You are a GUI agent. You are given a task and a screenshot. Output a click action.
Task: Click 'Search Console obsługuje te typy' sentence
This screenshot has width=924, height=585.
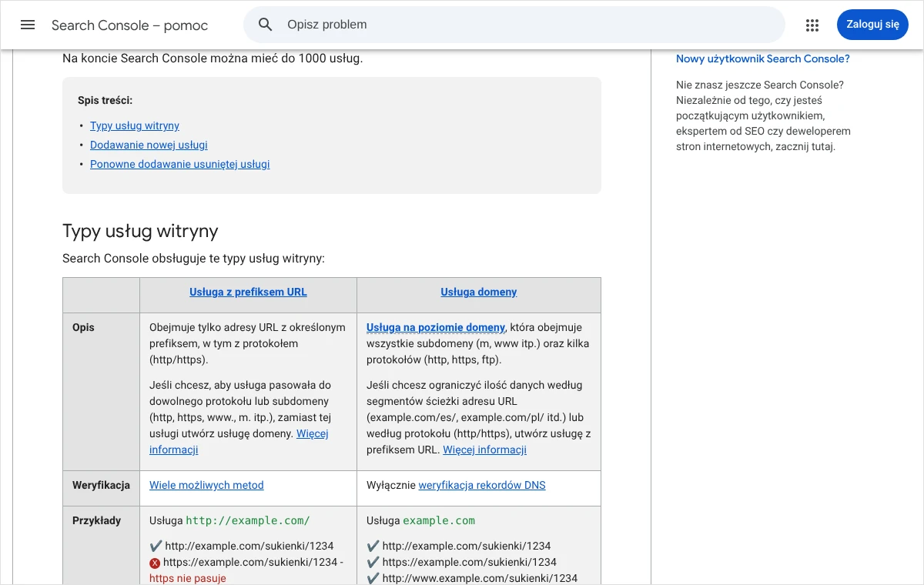coord(193,259)
